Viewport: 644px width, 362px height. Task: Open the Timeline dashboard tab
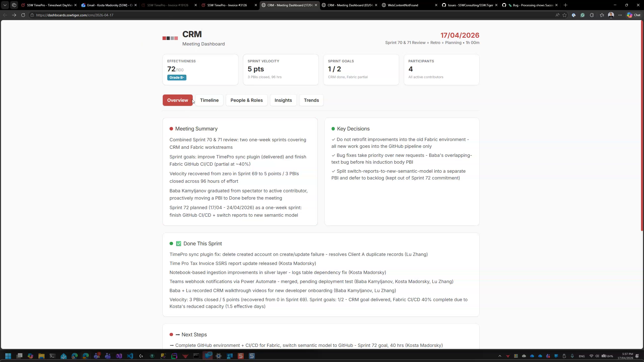point(209,100)
